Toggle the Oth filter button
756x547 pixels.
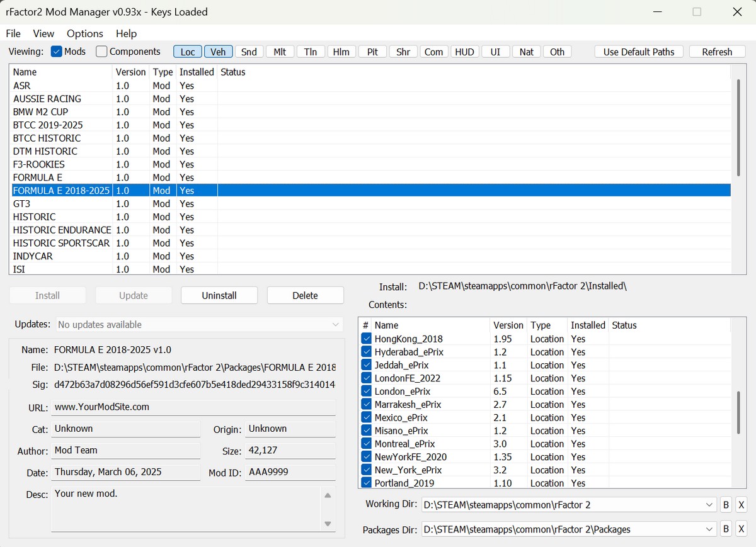558,52
